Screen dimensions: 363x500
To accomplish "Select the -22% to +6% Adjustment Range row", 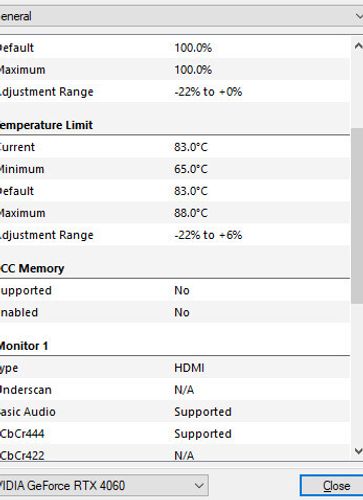I will (175, 235).
